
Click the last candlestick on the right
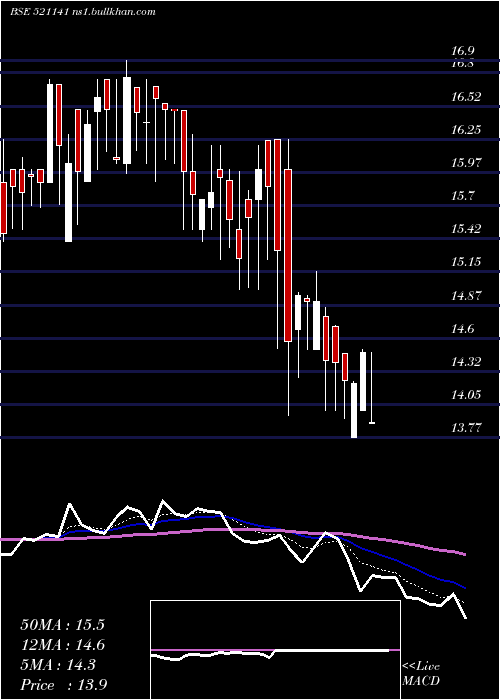[371, 388]
